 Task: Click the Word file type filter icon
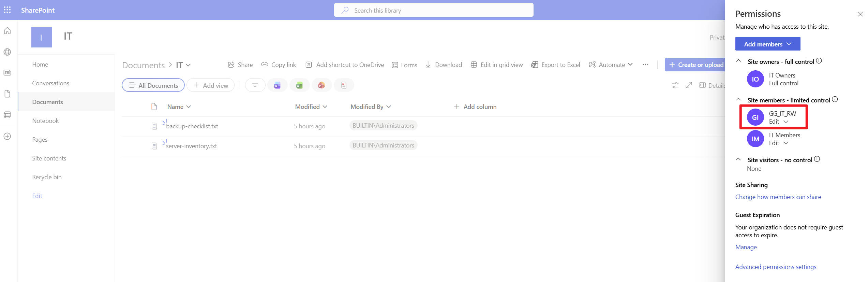(x=277, y=85)
